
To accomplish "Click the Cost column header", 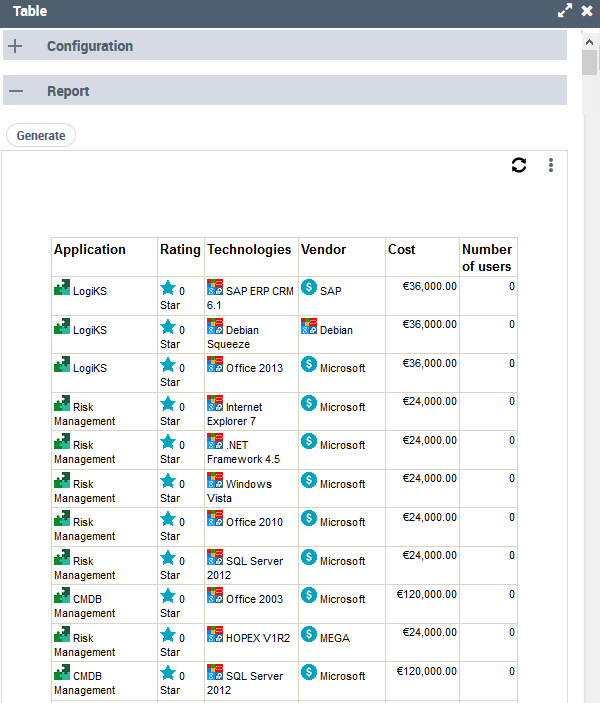I will pos(402,250).
